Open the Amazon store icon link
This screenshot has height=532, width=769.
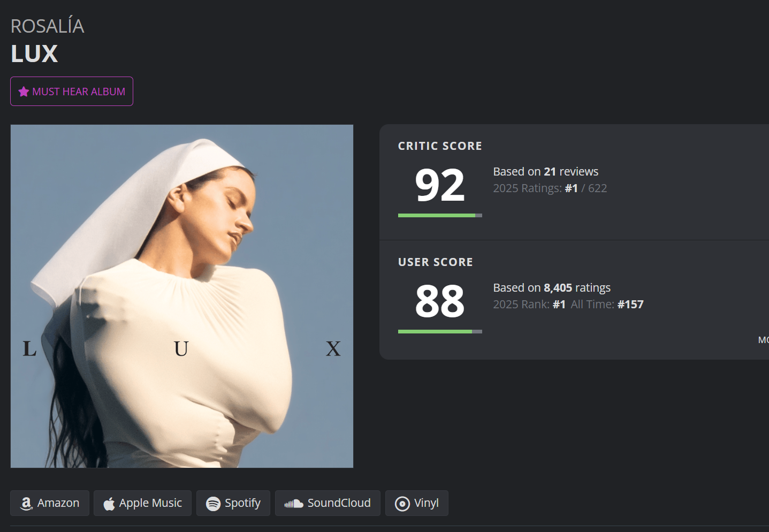tap(26, 503)
